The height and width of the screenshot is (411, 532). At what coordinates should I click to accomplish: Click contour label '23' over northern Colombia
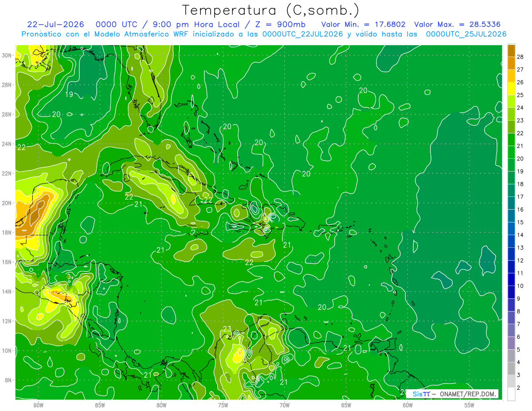tap(227, 329)
